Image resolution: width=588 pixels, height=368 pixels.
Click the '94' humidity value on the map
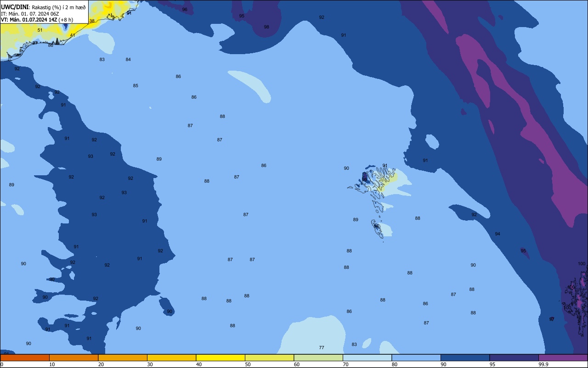point(498,234)
